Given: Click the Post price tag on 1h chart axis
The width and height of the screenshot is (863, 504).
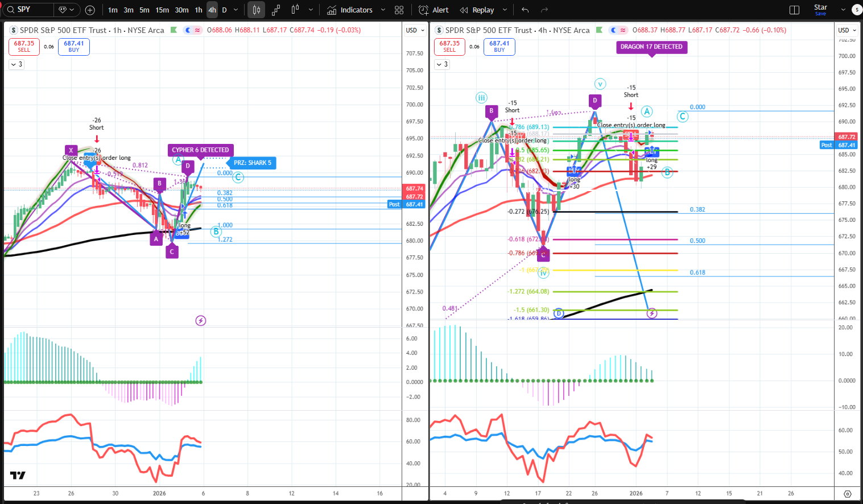Looking at the screenshot, I should (394, 204).
